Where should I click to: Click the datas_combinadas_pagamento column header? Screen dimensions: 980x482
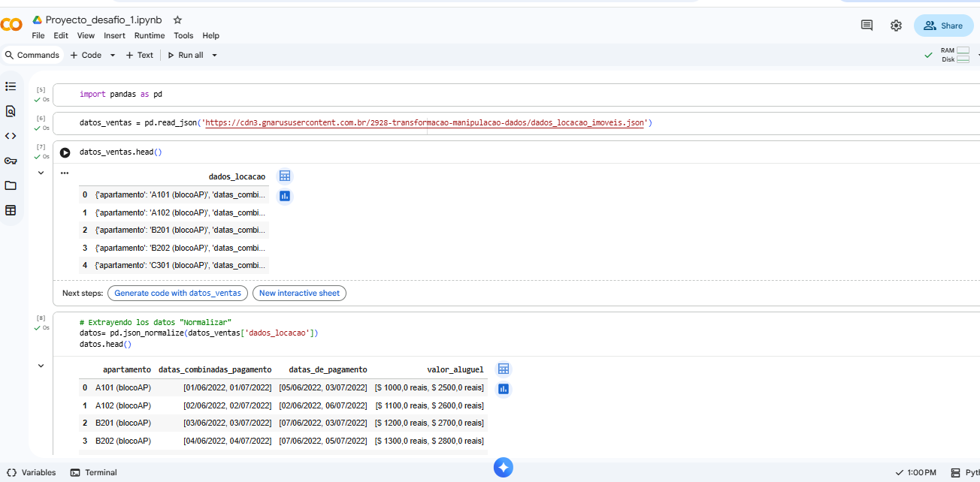215,369
